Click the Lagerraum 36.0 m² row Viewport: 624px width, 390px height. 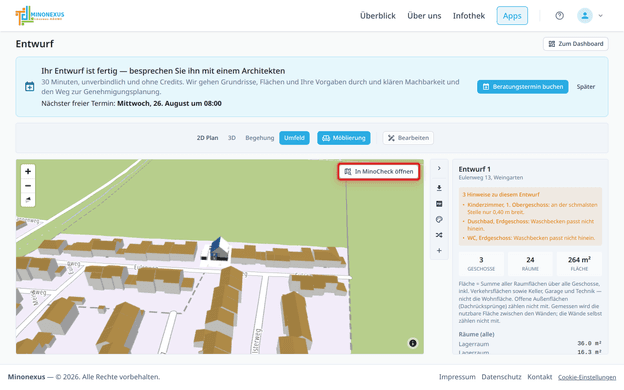(530, 343)
